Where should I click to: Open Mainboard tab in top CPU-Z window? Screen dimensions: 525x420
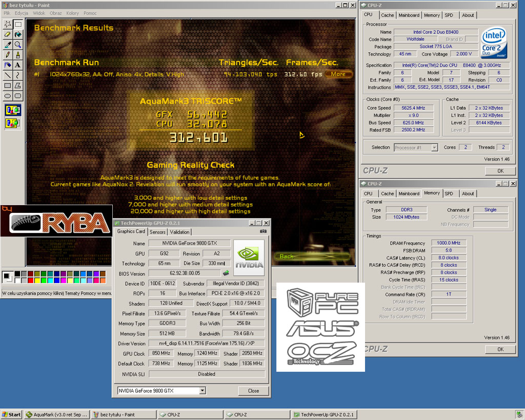coord(409,15)
